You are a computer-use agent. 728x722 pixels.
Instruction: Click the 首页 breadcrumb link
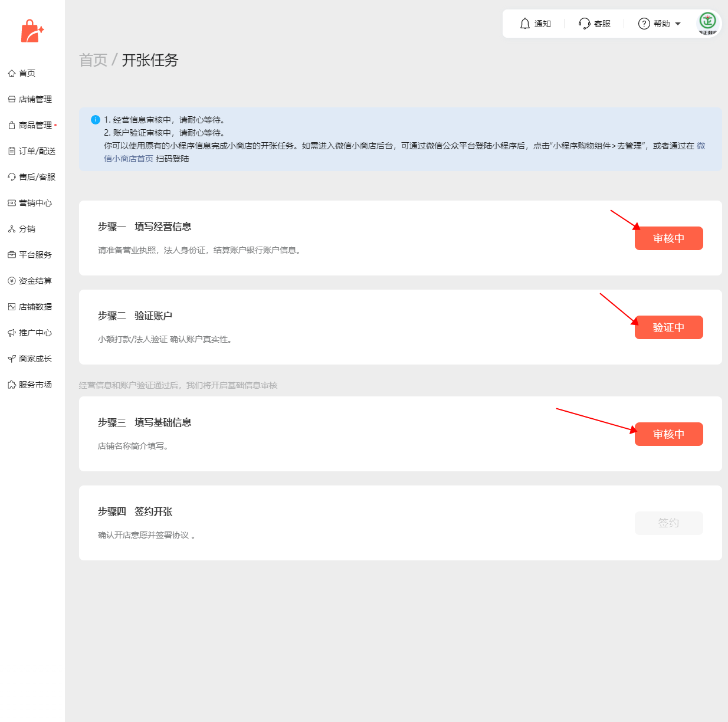pyautogui.click(x=93, y=60)
